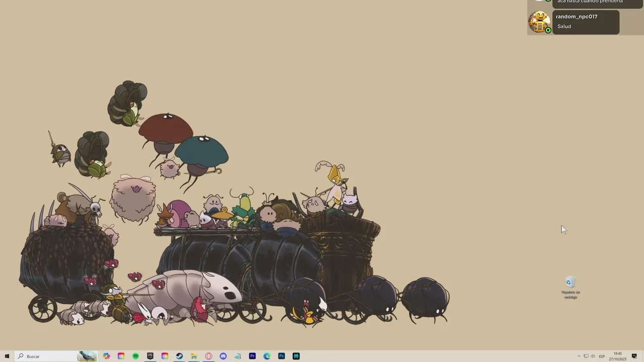This screenshot has height=362, width=644.
Task: Click the random_npc017 username
Action: pos(577,17)
